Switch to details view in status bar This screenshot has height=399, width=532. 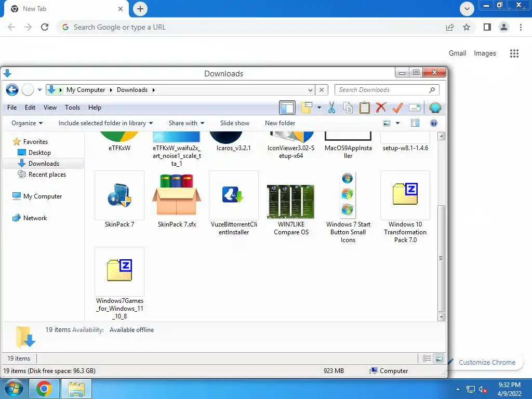click(427, 358)
